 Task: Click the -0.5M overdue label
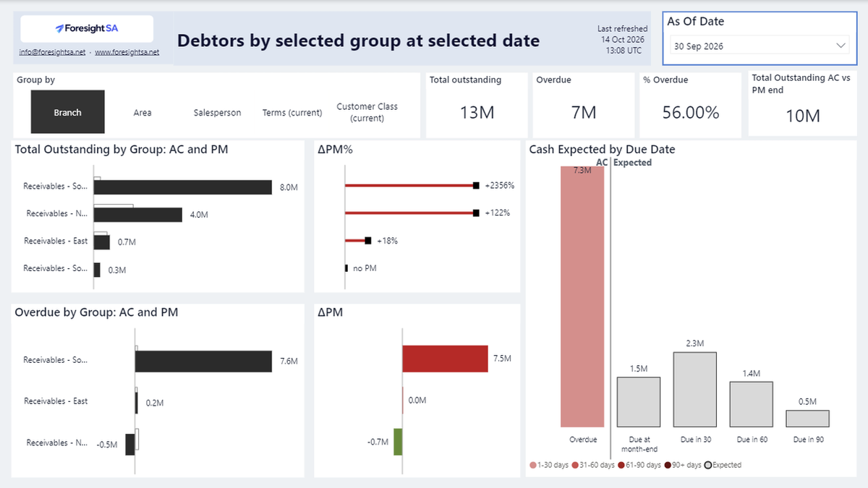tap(106, 445)
